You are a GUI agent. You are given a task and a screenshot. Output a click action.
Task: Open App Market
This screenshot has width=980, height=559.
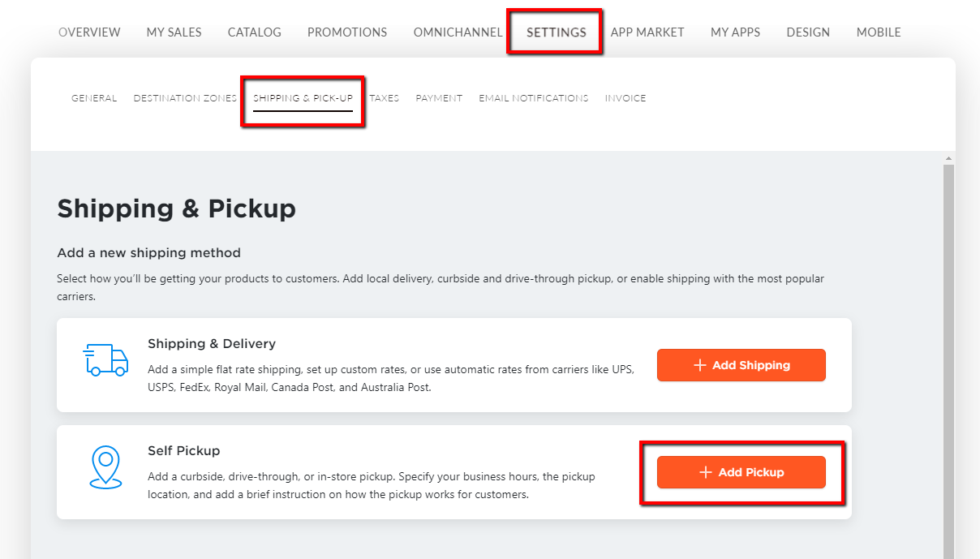pyautogui.click(x=647, y=32)
